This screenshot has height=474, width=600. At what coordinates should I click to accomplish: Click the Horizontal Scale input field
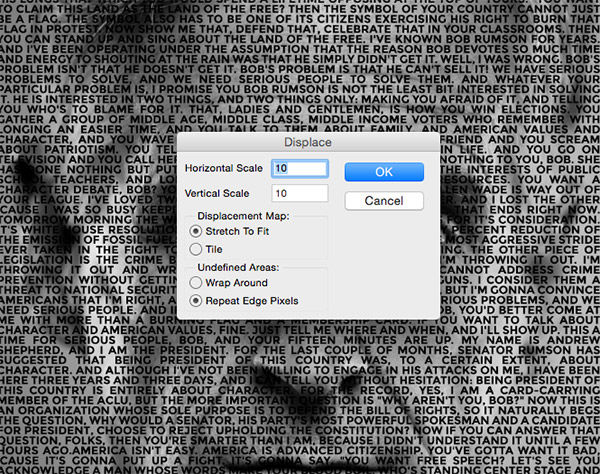pyautogui.click(x=300, y=168)
